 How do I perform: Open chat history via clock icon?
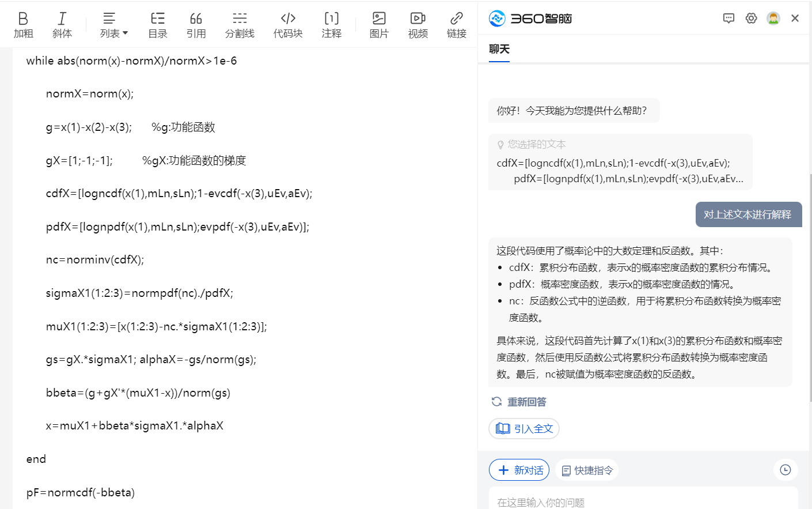[x=785, y=470]
